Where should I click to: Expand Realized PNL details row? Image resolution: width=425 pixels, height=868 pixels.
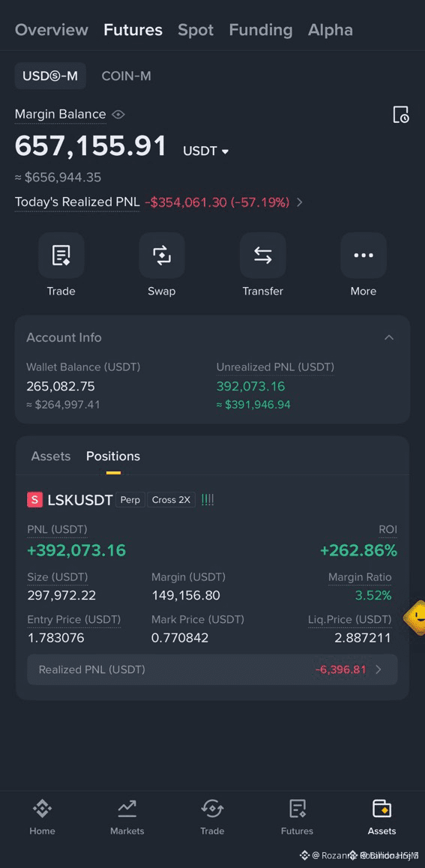coord(213,670)
